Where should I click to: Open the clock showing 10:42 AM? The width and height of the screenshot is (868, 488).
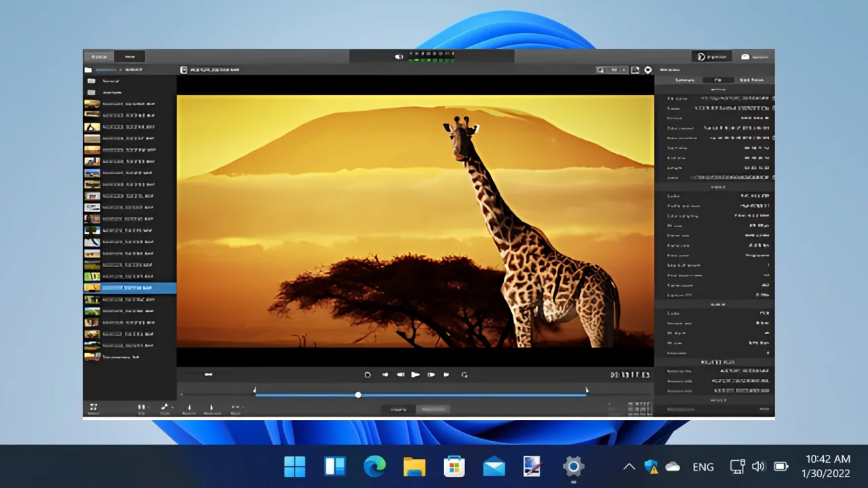coord(827,466)
